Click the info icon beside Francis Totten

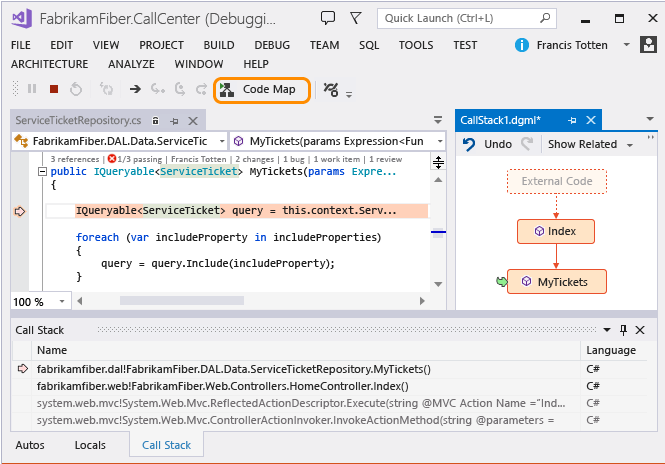click(522, 45)
